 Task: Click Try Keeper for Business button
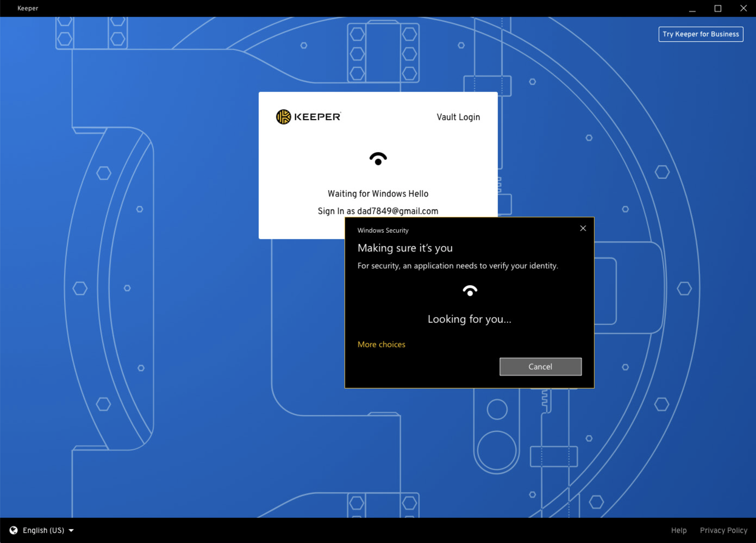(x=701, y=34)
